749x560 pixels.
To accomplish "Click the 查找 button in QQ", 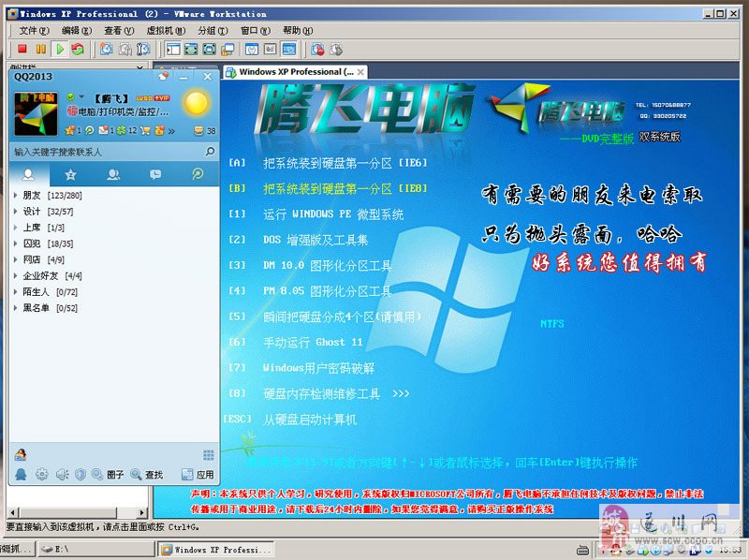I will pos(147,475).
